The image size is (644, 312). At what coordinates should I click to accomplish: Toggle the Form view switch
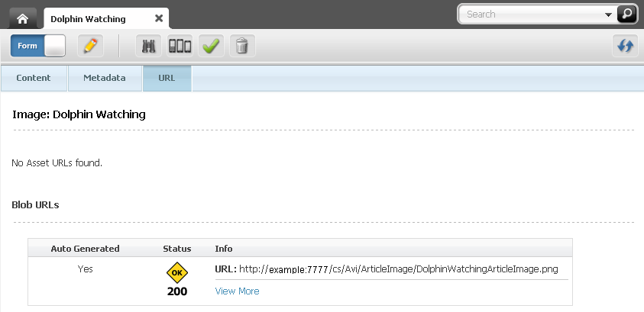pos(37,46)
